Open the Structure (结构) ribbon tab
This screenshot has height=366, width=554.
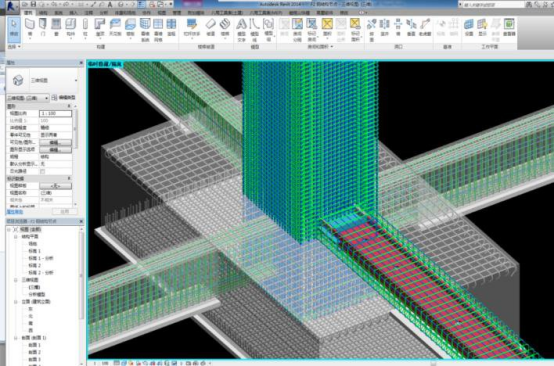pyautogui.click(x=43, y=13)
